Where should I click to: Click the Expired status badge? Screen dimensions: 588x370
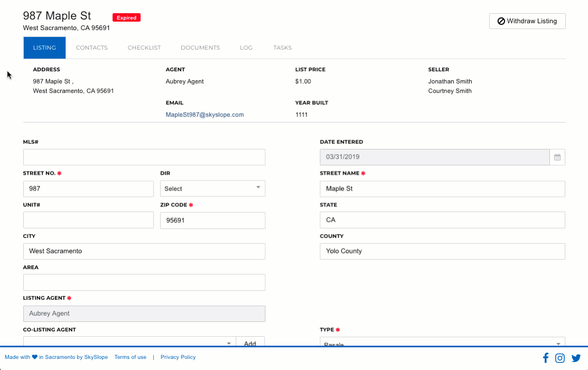pyautogui.click(x=126, y=17)
